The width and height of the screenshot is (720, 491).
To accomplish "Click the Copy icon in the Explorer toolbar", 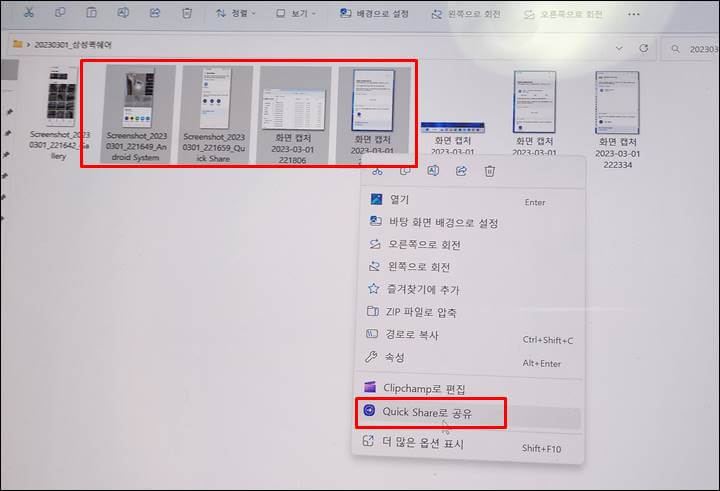I will pos(60,13).
